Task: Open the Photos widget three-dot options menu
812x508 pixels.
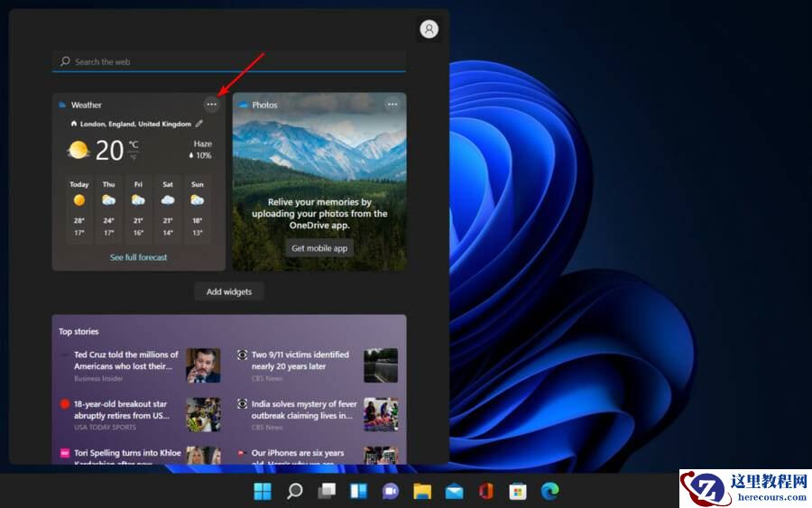Action: (392, 105)
